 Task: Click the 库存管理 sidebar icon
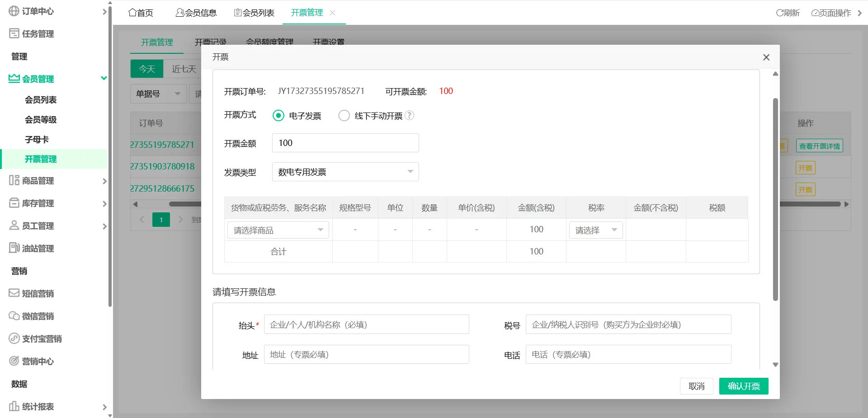pyautogui.click(x=14, y=203)
